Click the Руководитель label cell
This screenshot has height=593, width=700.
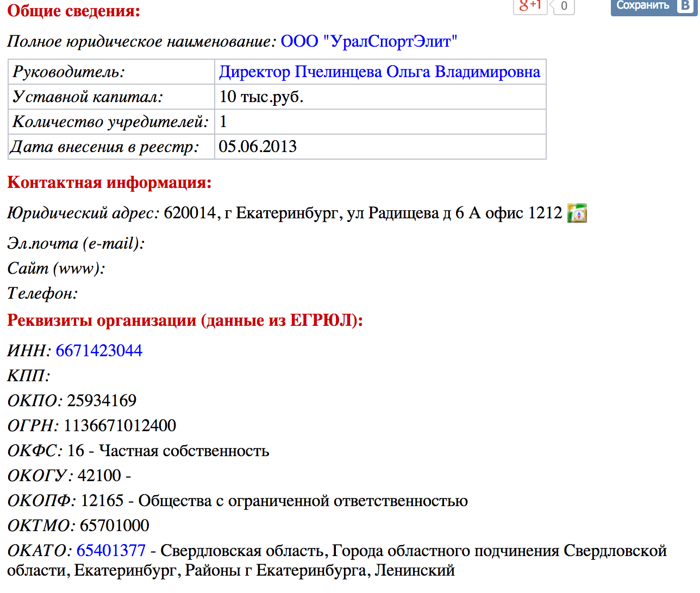click(x=111, y=72)
